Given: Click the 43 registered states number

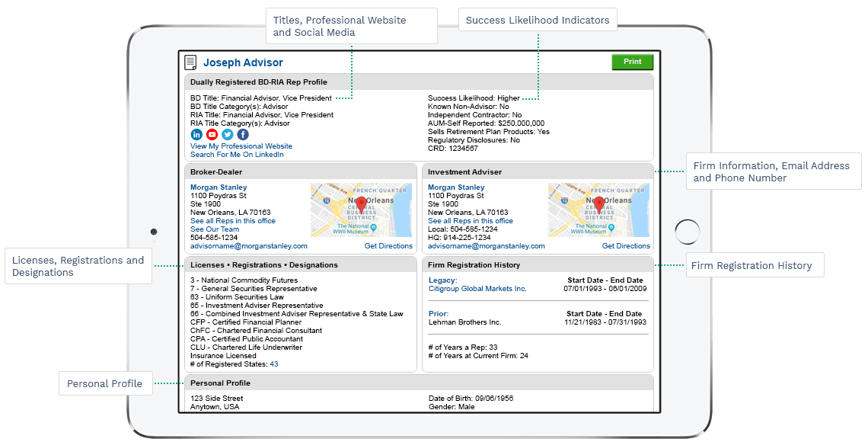Looking at the screenshot, I should coord(274,364).
